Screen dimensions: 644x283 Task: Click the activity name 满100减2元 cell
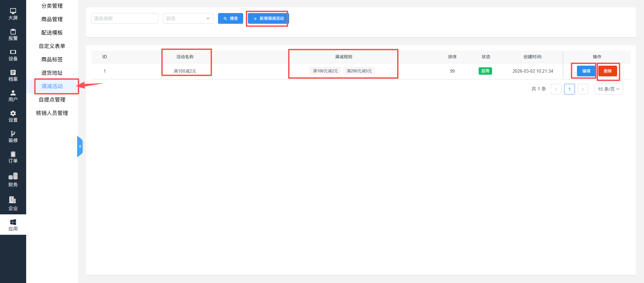click(x=185, y=71)
